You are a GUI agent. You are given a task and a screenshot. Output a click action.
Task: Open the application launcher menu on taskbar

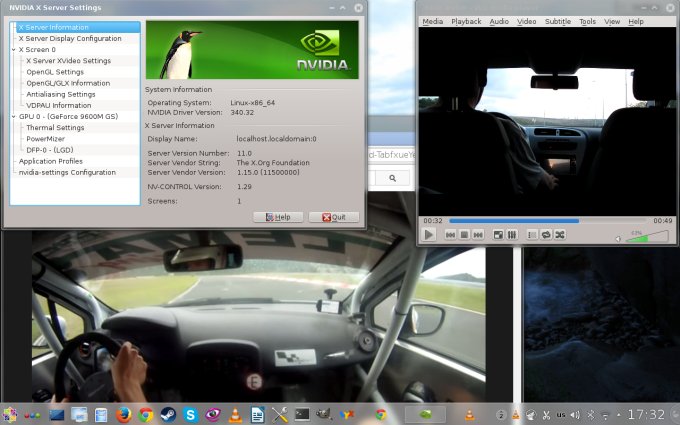point(10,415)
